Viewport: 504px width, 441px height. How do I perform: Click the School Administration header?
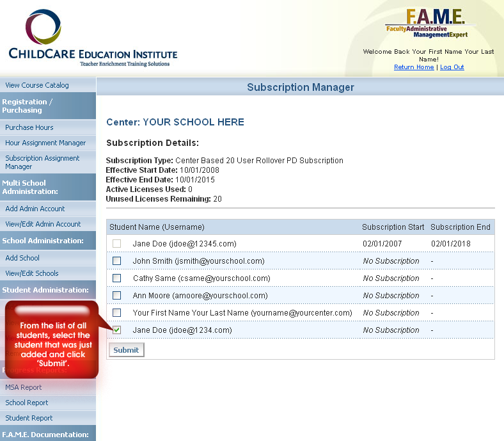48,241
